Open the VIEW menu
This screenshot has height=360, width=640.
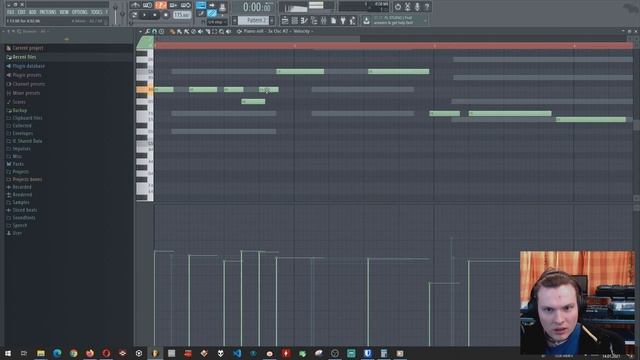tap(64, 12)
